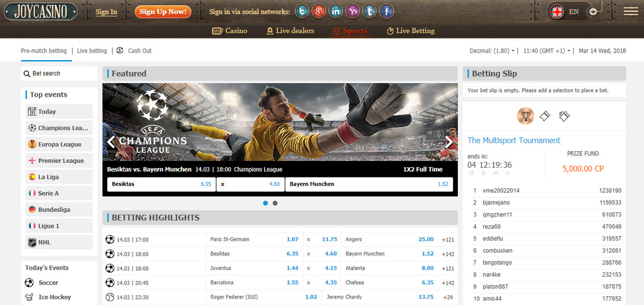Open The Multisport Tournament link

pyautogui.click(x=514, y=140)
